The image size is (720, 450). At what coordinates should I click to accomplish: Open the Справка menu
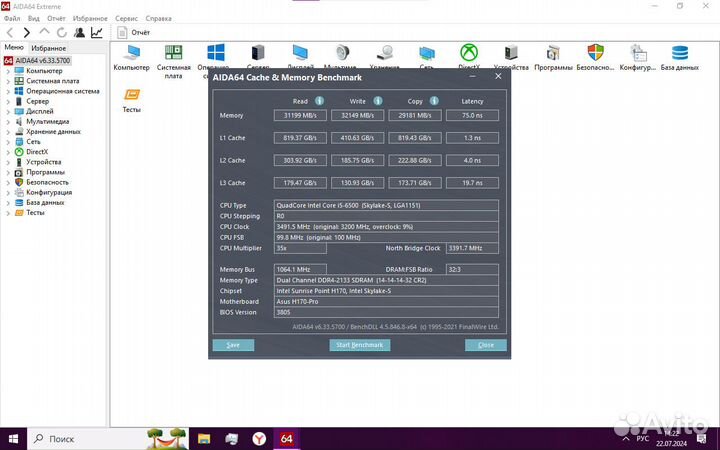158,18
